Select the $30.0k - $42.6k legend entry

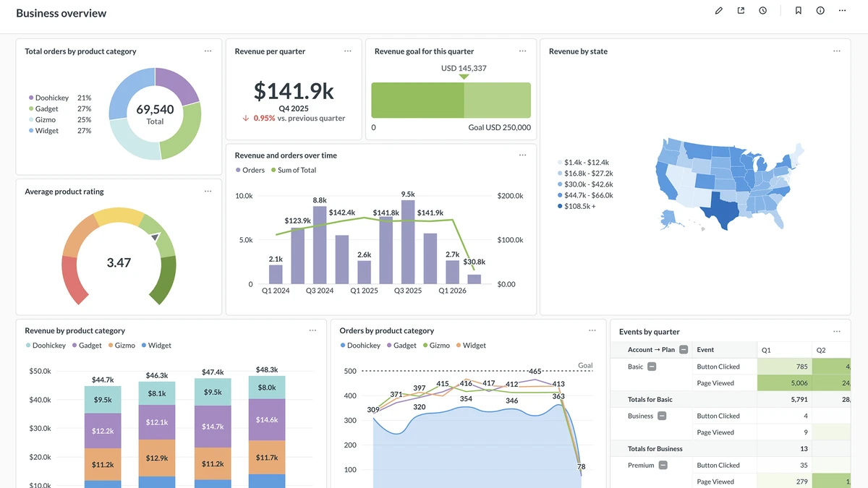click(585, 184)
